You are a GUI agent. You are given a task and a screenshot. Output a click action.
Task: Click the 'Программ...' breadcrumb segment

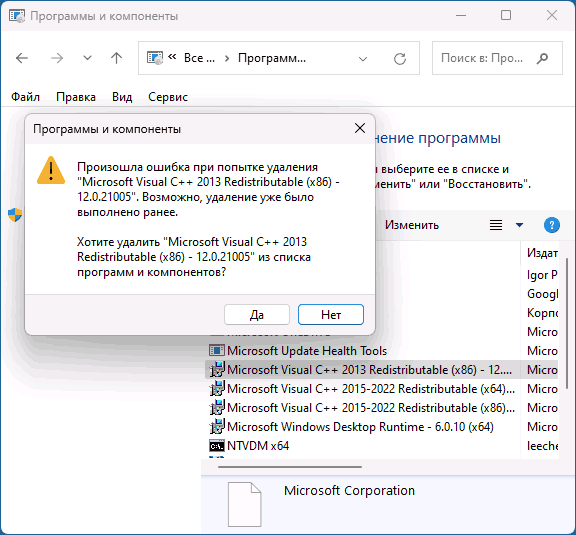(272, 58)
